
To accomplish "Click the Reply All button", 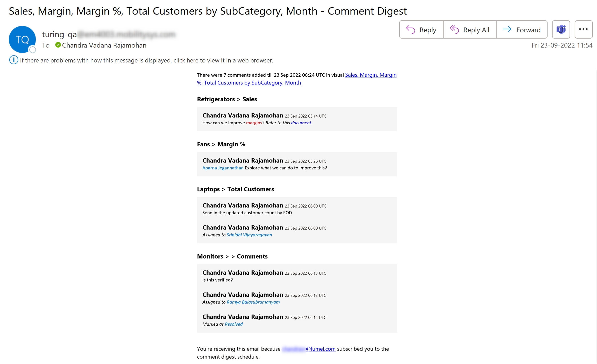I will pyautogui.click(x=470, y=30).
